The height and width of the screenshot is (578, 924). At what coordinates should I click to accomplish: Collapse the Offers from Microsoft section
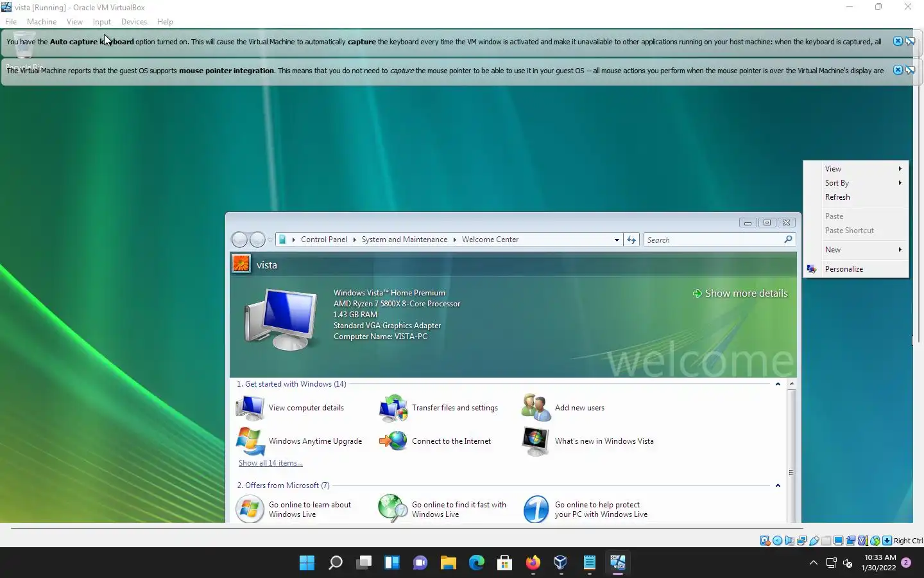[778, 486]
